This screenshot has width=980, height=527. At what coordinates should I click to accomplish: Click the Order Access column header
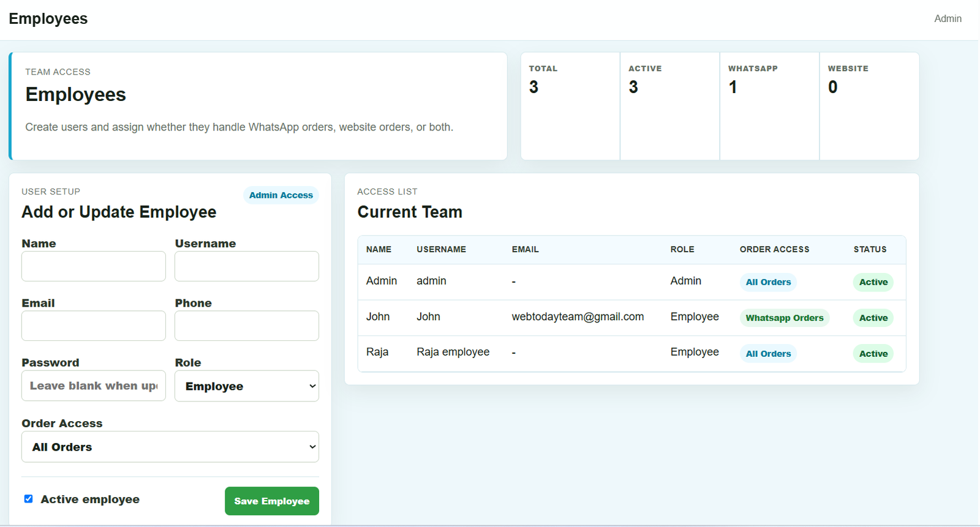774,249
